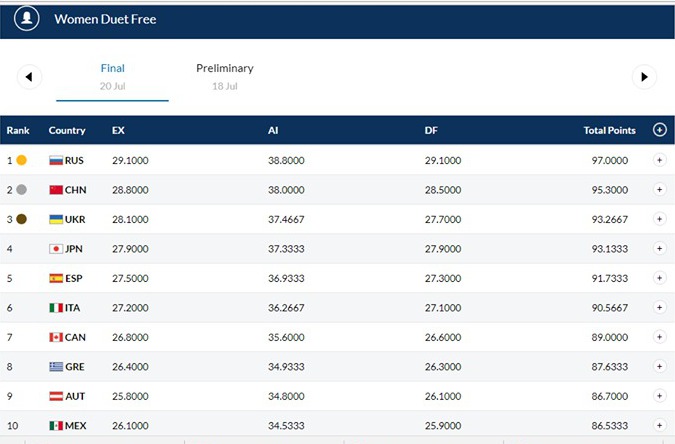Switch to the Preliminary 18 Jul tab
The width and height of the screenshot is (675, 444).
point(224,77)
